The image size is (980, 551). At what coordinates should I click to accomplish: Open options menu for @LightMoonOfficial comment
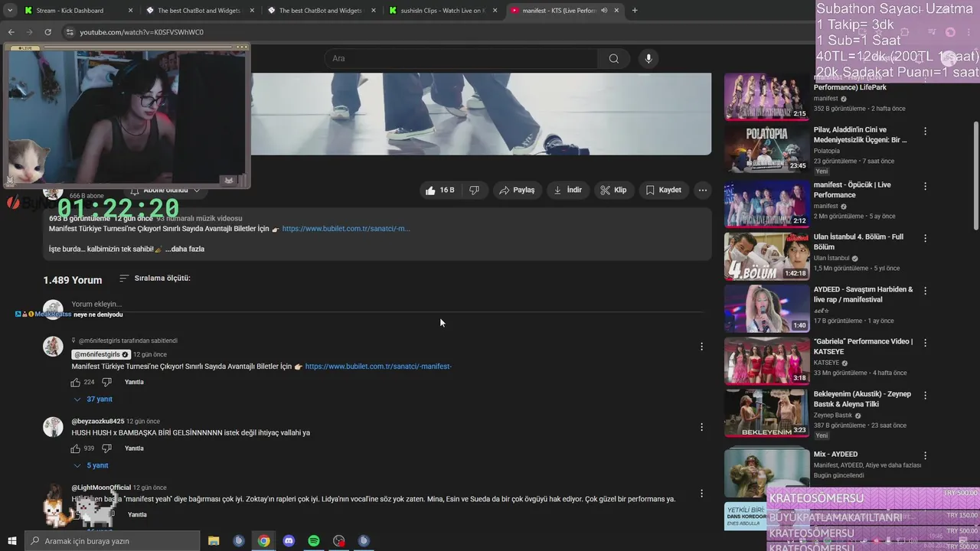pos(701,494)
